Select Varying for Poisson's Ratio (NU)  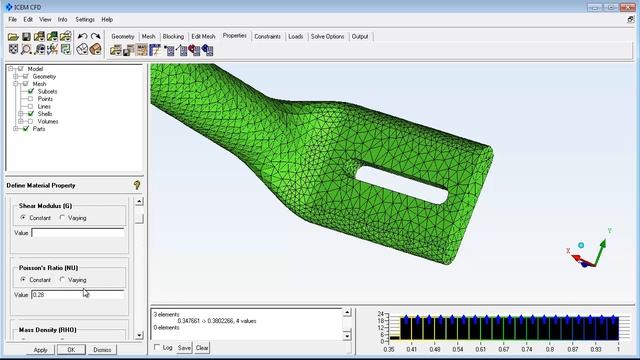click(62, 280)
